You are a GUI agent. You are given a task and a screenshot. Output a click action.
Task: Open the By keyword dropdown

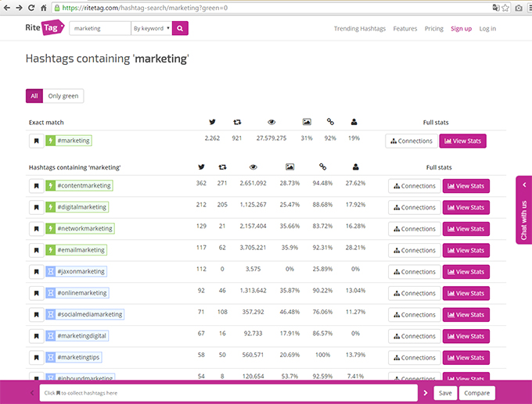click(151, 28)
